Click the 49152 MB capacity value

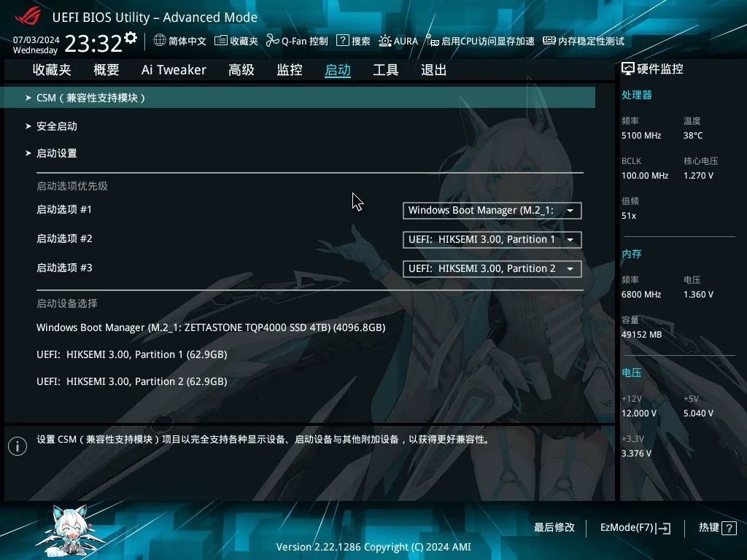click(642, 335)
